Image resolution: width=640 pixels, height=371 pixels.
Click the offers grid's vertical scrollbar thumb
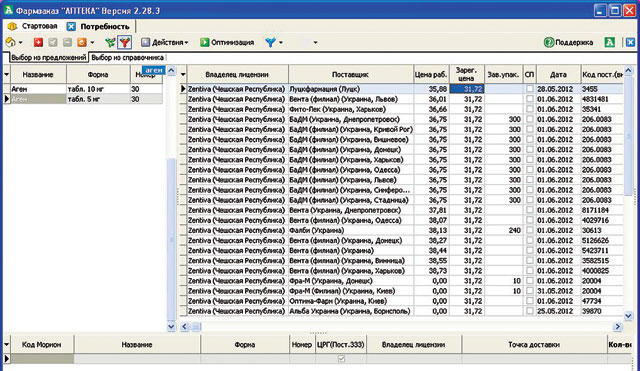[x=628, y=135]
